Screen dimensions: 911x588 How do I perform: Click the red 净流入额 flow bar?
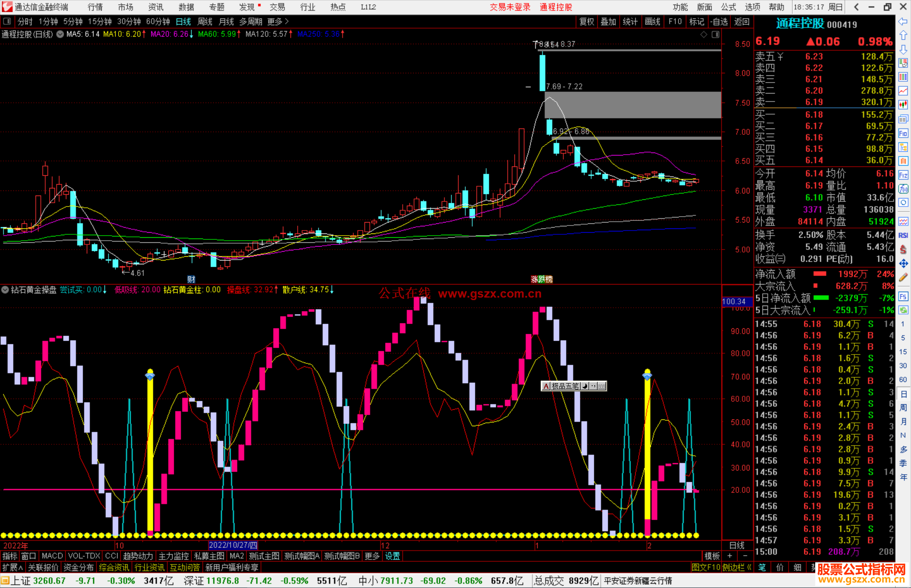coord(820,274)
